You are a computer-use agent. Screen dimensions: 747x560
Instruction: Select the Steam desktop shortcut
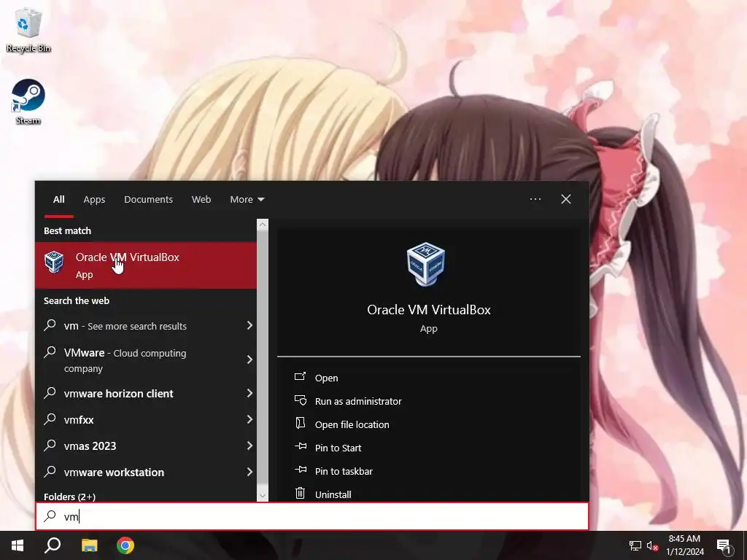(28, 102)
